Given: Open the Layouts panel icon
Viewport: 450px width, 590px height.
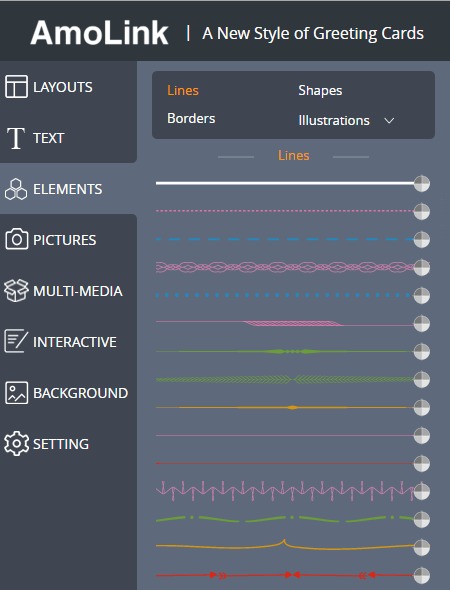Looking at the screenshot, I should pyautogui.click(x=16, y=87).
